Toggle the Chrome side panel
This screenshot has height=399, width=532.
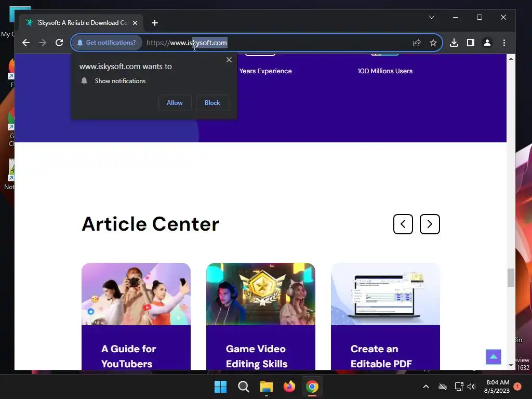[471, 43]
